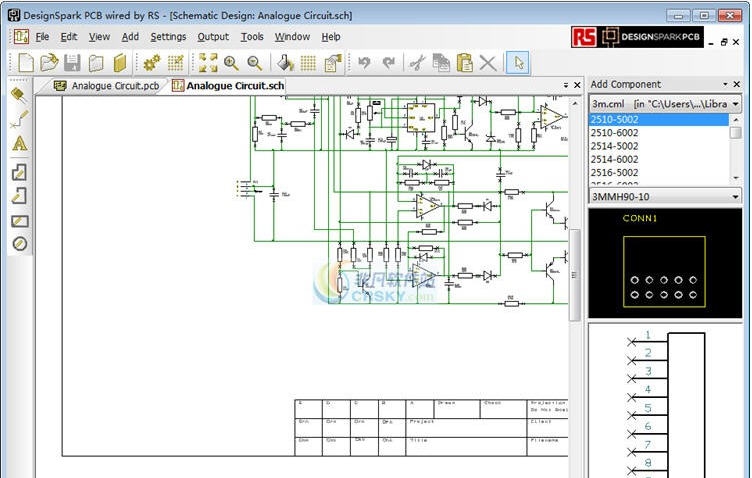Image resolution: width=752 pixels, height=478 pixels.
Task: Open the Window menu
Action: point(292,37)
